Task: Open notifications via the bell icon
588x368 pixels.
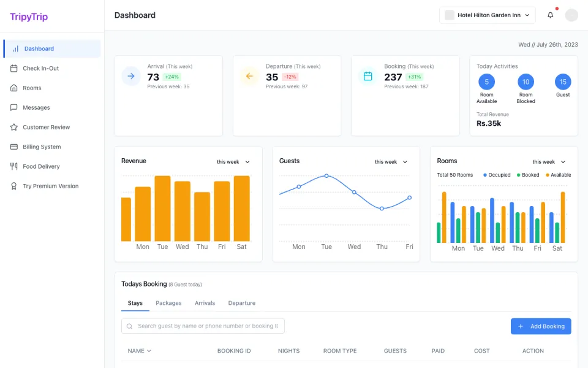Action: click(550, 15)
